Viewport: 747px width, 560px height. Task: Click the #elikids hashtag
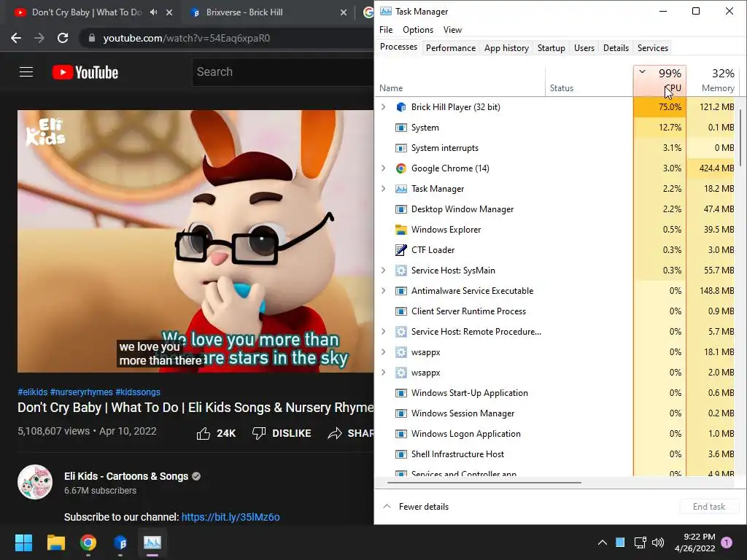[32, 392]
